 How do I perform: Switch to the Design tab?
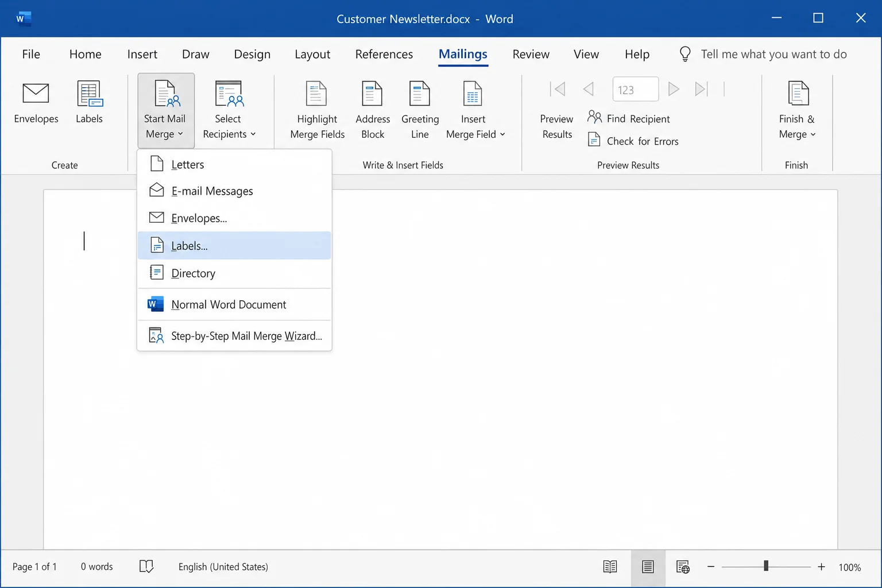point(252,54)
